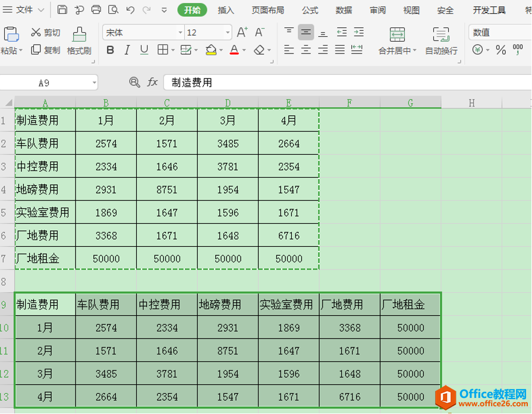Expand 合并居中 dropdown arrow
Viewport: 532px width, 414px height.
click(415, 51)
